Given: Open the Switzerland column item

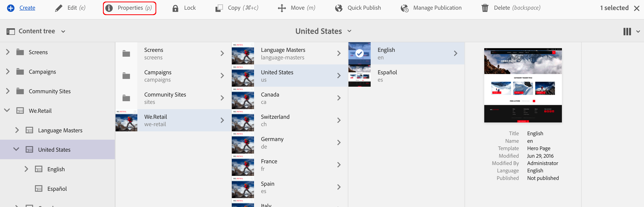Looking at the screenshot, I should pyautogui.click(x=290, y=120).
